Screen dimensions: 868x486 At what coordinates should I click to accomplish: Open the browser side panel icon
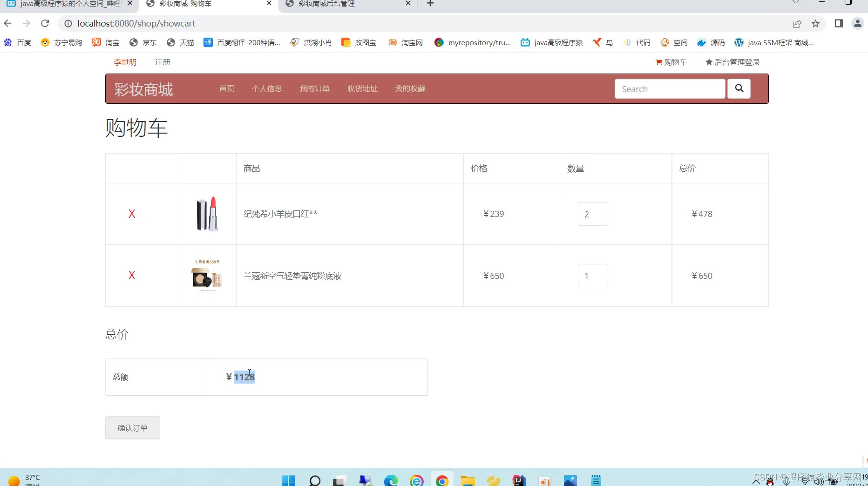tap(839, 23)
